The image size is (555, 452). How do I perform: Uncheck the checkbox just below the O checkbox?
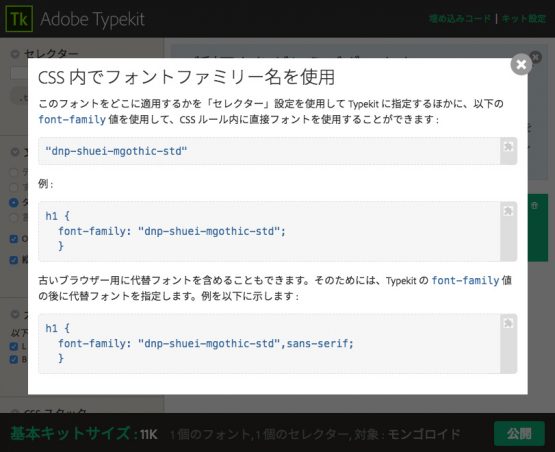(x=14, y=260)
